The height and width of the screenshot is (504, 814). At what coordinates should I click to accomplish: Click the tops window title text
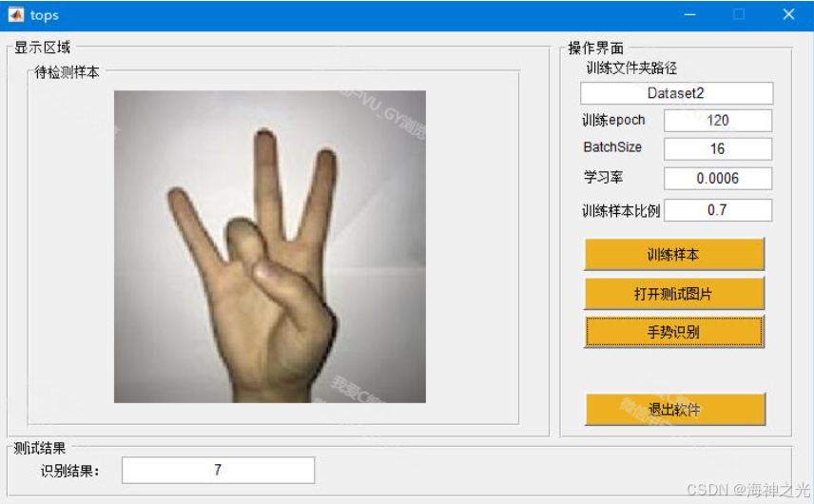tap(44, 15)
